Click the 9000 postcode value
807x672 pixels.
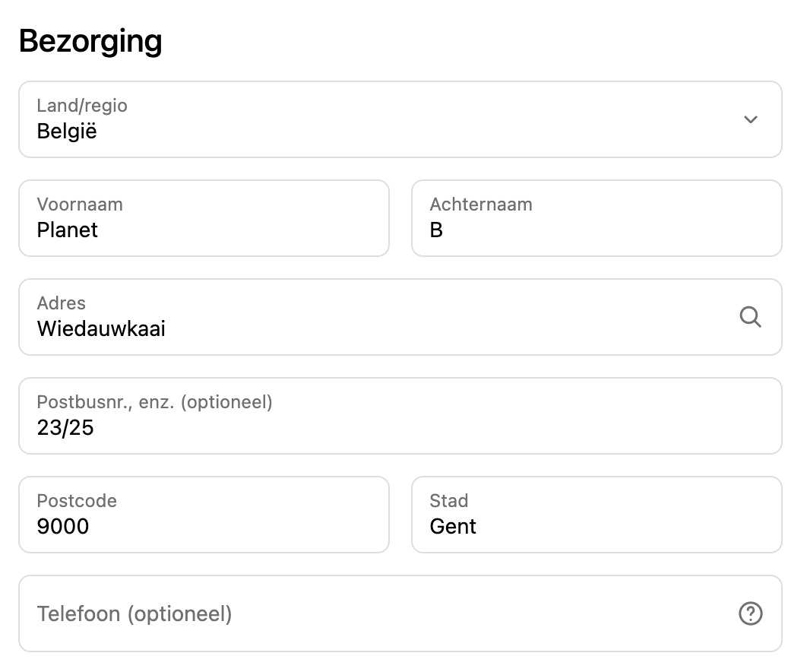pos(63,527)
